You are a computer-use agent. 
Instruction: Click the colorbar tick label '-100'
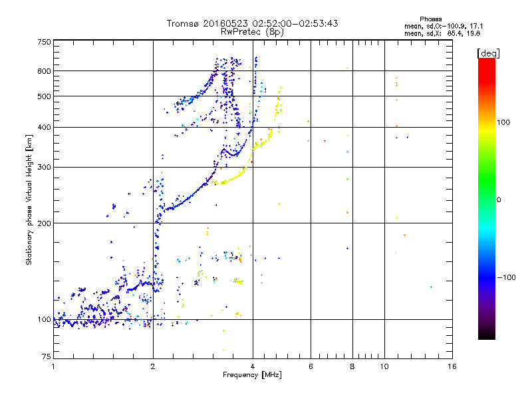point(506,277)
